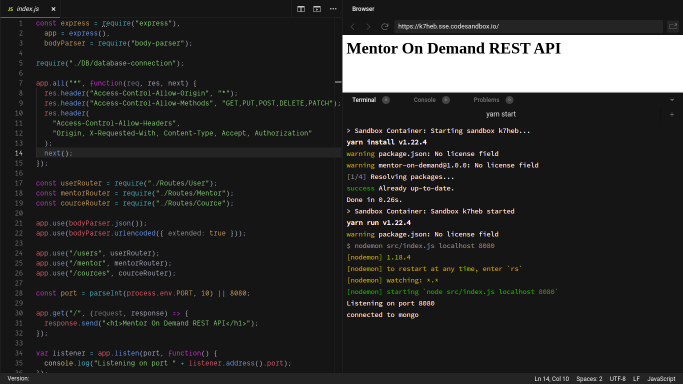Click the Console tab count badge
The width and height of the screenshot is (683, 384).
point(446,100)
